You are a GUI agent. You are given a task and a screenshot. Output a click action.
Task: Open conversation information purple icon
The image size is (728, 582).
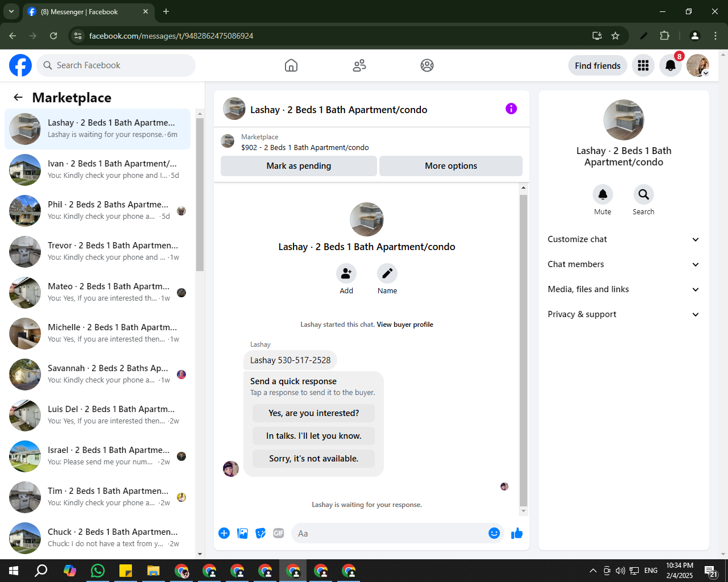point(511,109)
